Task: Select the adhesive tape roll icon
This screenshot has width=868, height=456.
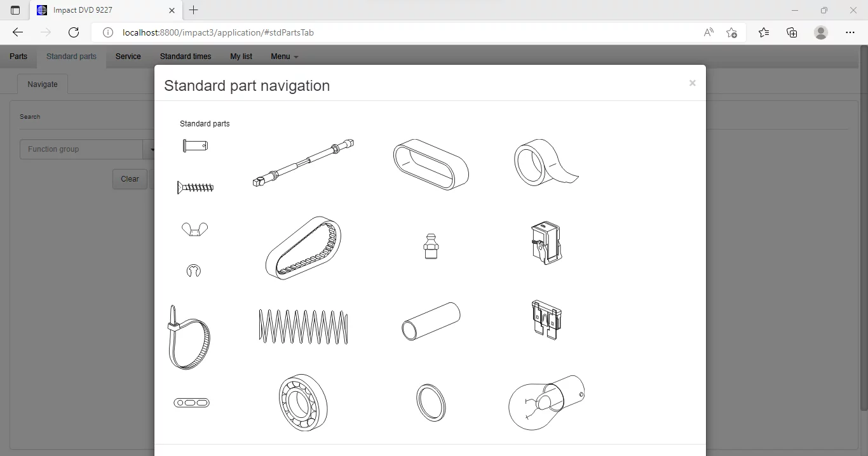Action: (x=546, y=163)
